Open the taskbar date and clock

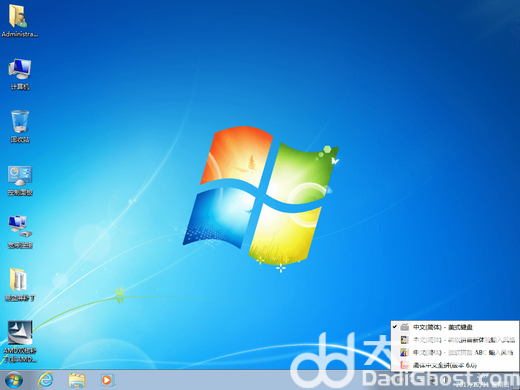(482, 381)
